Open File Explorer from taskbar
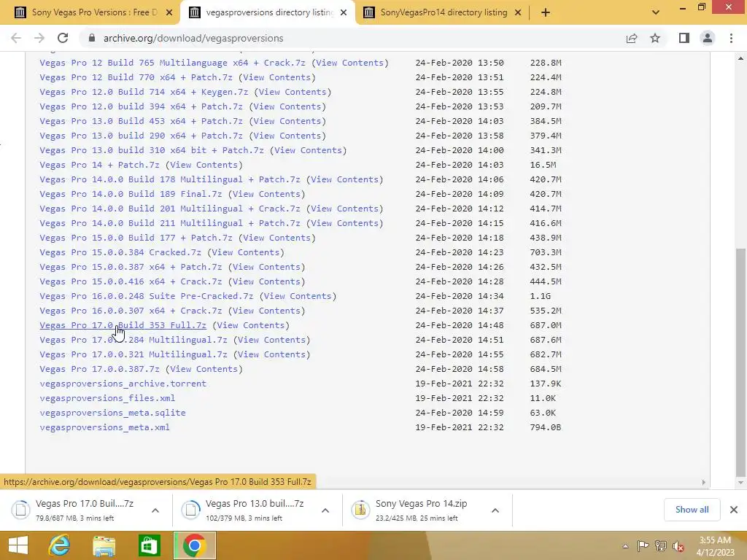This screenshot has width=747, height=560. pyautogui.click(x=104, y=545)
